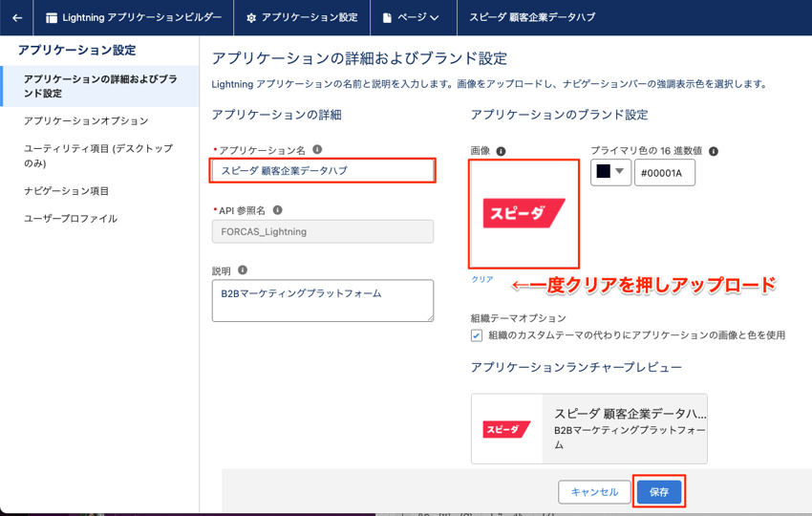Select ユーザープロファイル in sidebar
This screenshot has height=516, width=812.
click(71, 218)
